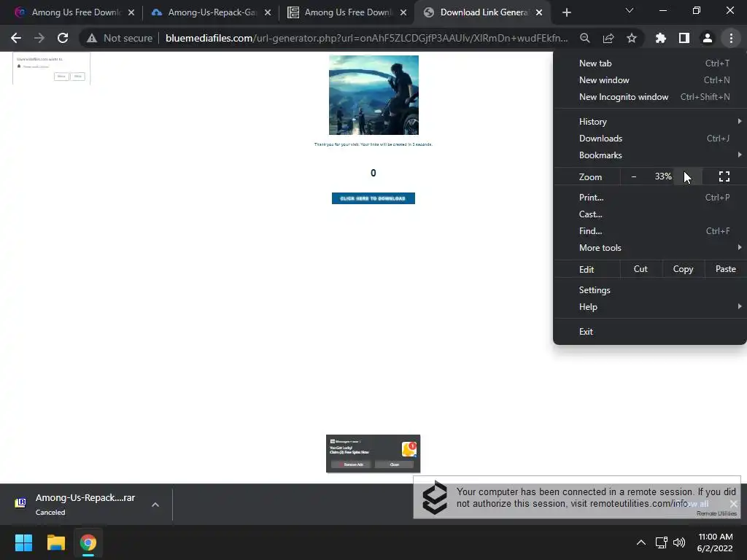
Task: Click the Chrome three-dot menu button
Action: click(x=731, y=38)
